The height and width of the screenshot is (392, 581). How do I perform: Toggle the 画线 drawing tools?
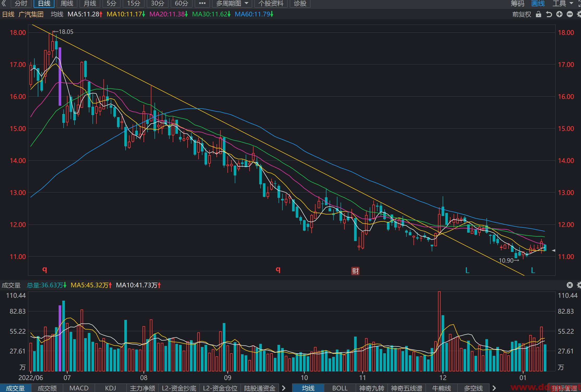click(x=538, y=3)
